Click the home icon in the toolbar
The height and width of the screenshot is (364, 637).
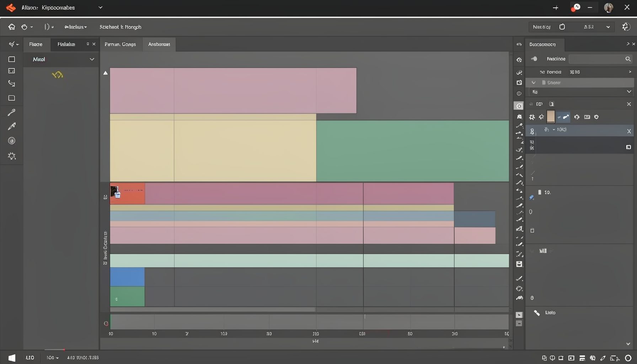click(x=12, y=27)
